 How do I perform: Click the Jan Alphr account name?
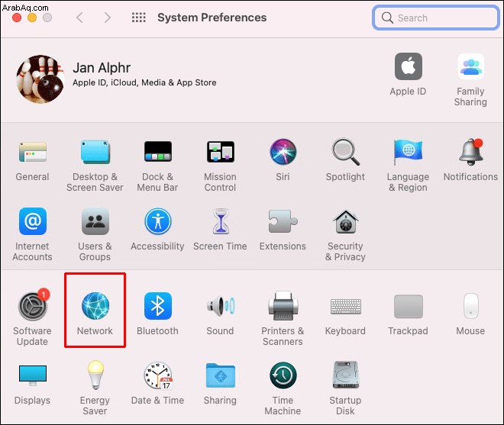point(102,68)
